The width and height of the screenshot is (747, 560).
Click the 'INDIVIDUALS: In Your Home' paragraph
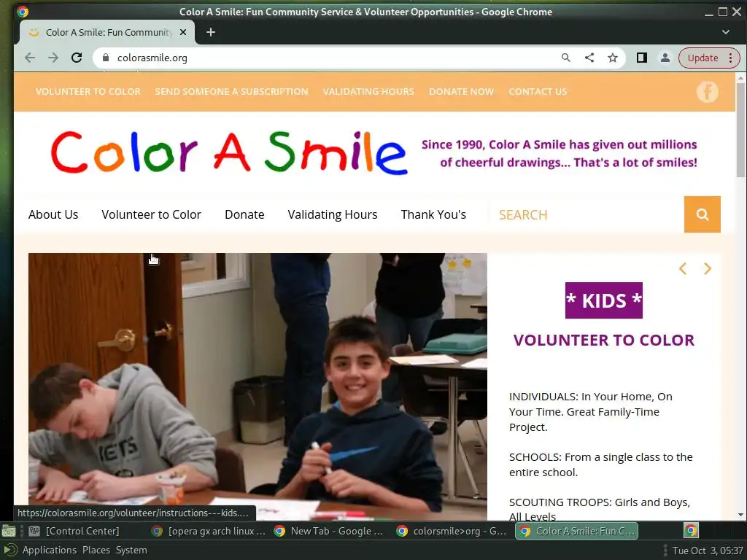pos(591,412)
